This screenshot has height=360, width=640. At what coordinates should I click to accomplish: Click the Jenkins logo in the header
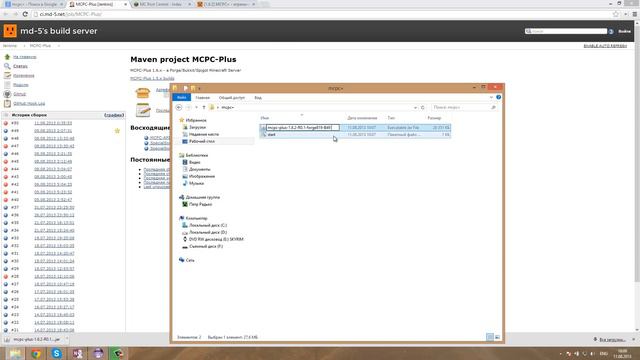[x=10, y=31]
